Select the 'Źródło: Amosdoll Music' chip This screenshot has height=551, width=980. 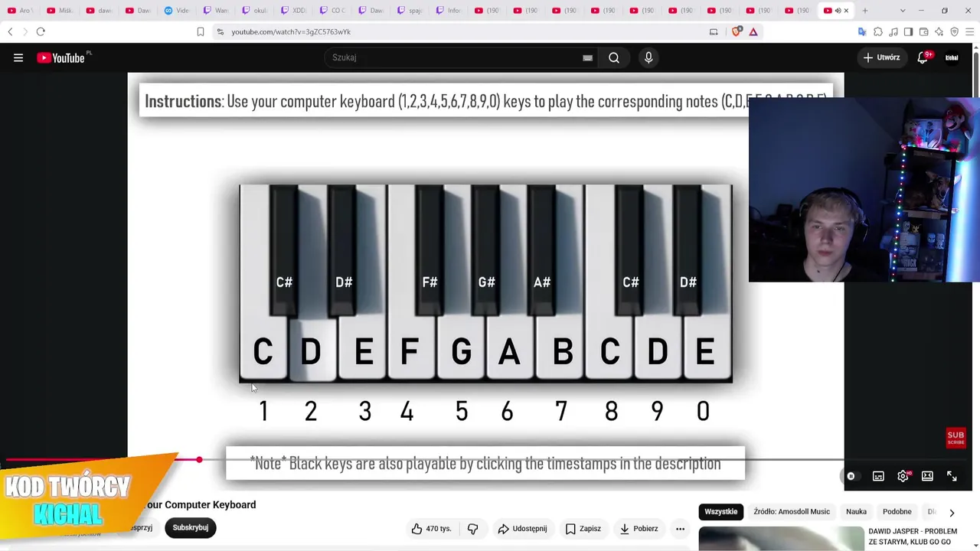(x=792, y=512)
